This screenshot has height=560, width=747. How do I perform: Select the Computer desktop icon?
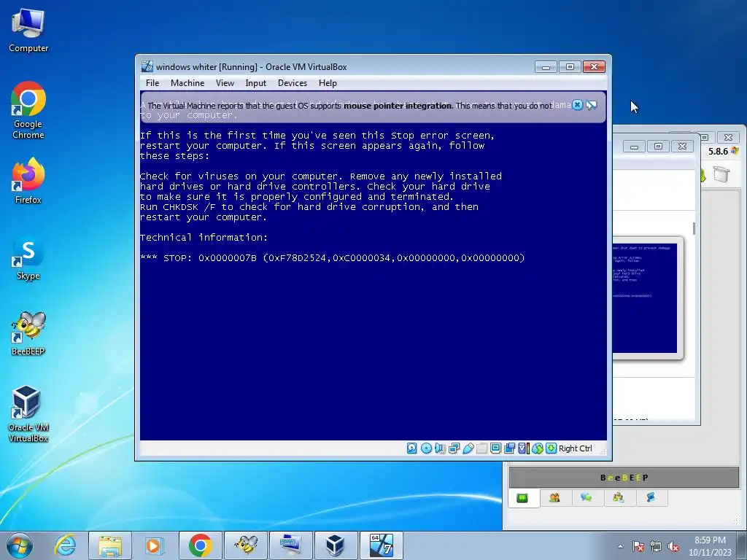(28, 31)
